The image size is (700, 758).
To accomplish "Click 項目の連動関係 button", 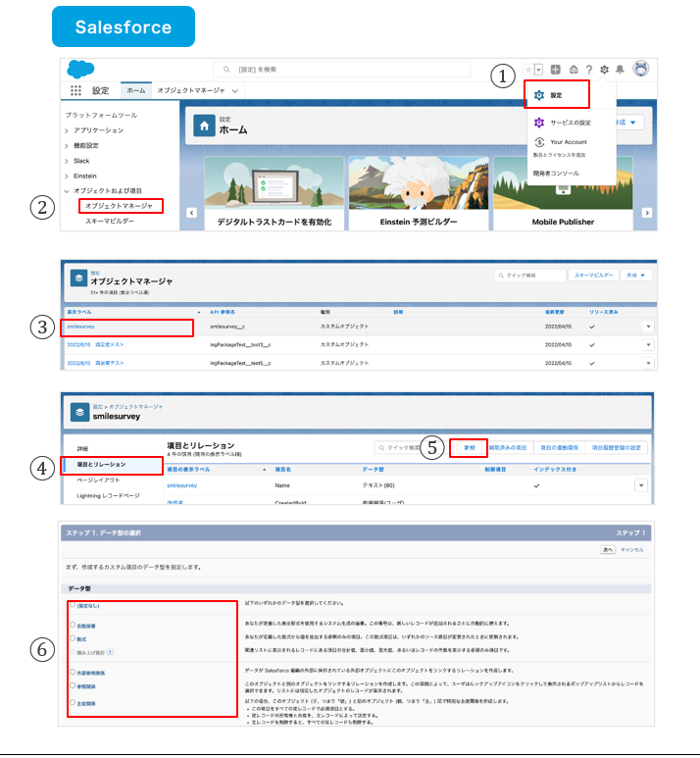I will pos(559,448).
